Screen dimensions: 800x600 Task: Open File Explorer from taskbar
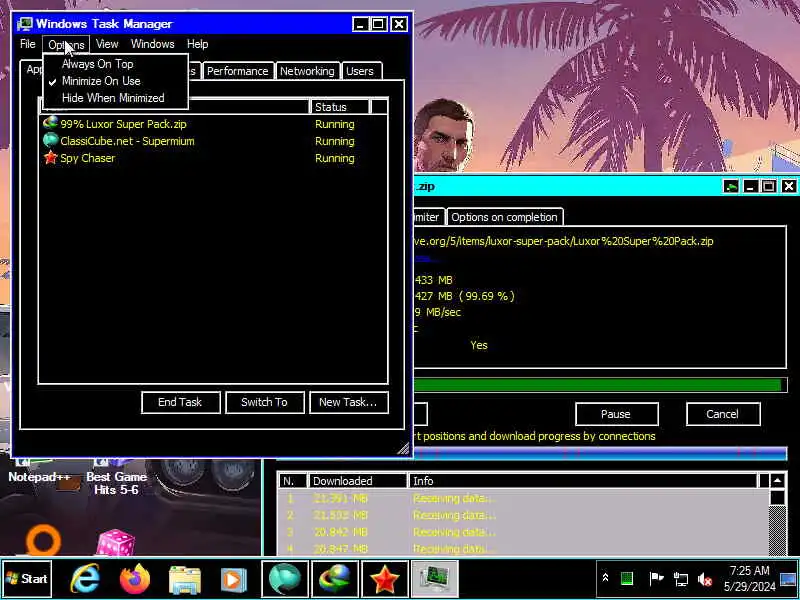tap(184, 580)
